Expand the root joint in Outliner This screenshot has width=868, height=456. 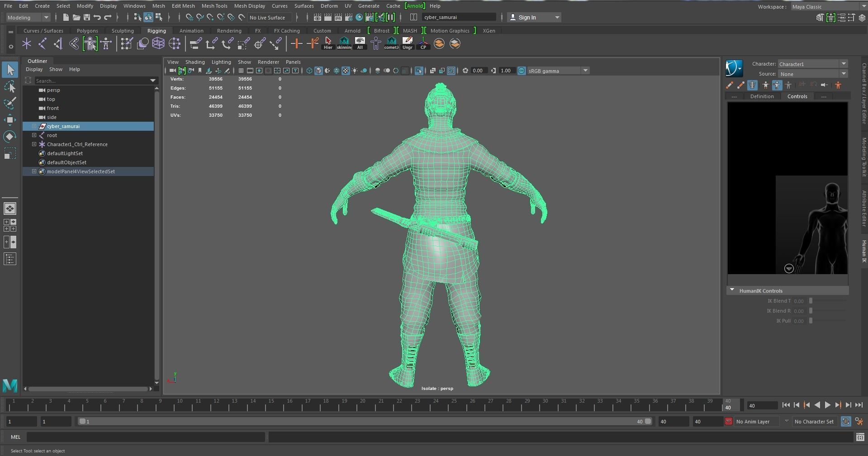pyautogui.click(x=34, y=135)
